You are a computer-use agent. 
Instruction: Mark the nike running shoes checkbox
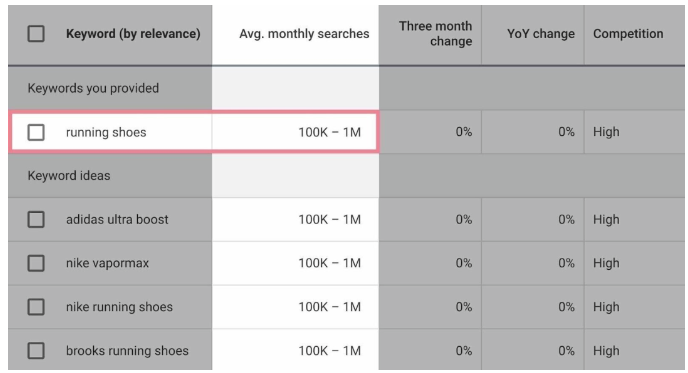36,307
